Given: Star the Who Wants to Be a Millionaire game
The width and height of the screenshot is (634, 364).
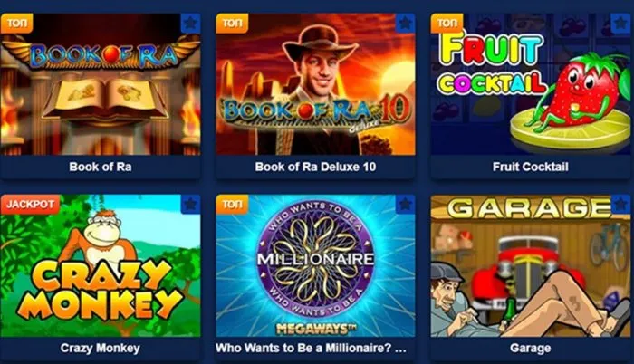Looking at the screenshot, I should (x=405, y=205).
